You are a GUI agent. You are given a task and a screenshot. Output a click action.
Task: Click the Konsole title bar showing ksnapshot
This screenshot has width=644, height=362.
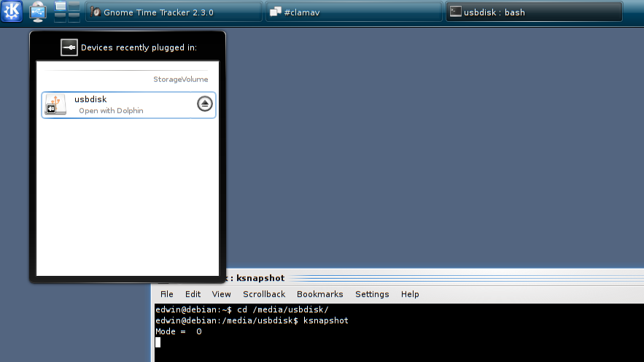tap(435, 278)
